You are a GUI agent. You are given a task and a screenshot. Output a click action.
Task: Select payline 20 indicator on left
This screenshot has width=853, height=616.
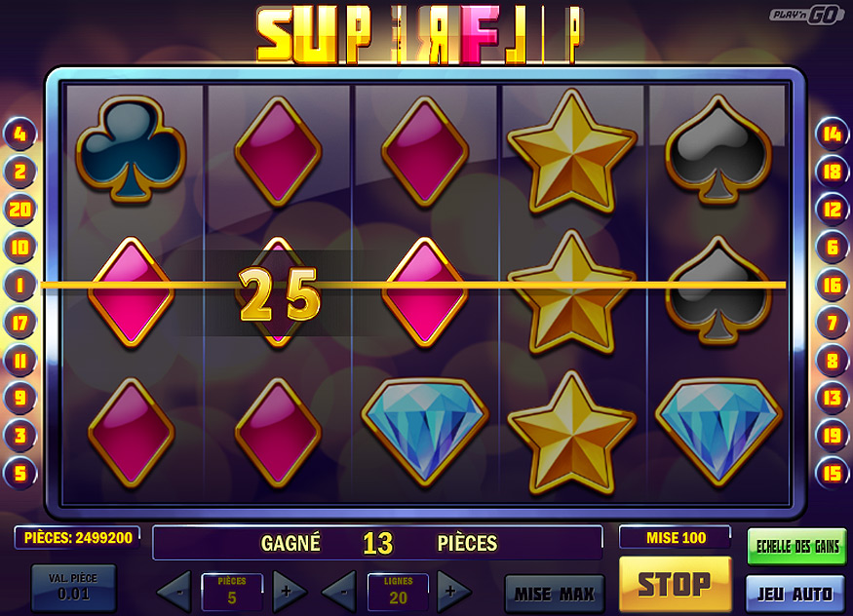[x=19, y=209]
